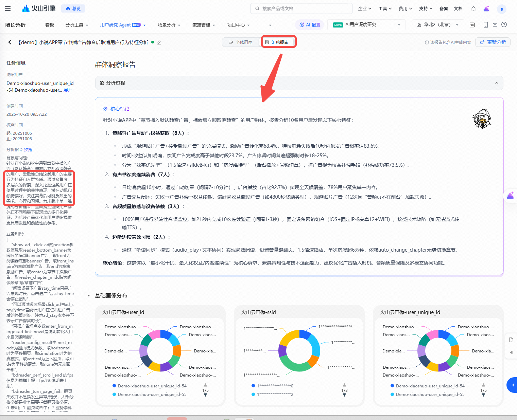Screen dimensions: 517x420
Task: Click the detective duck mascot image
Action: tap(482, 119)
